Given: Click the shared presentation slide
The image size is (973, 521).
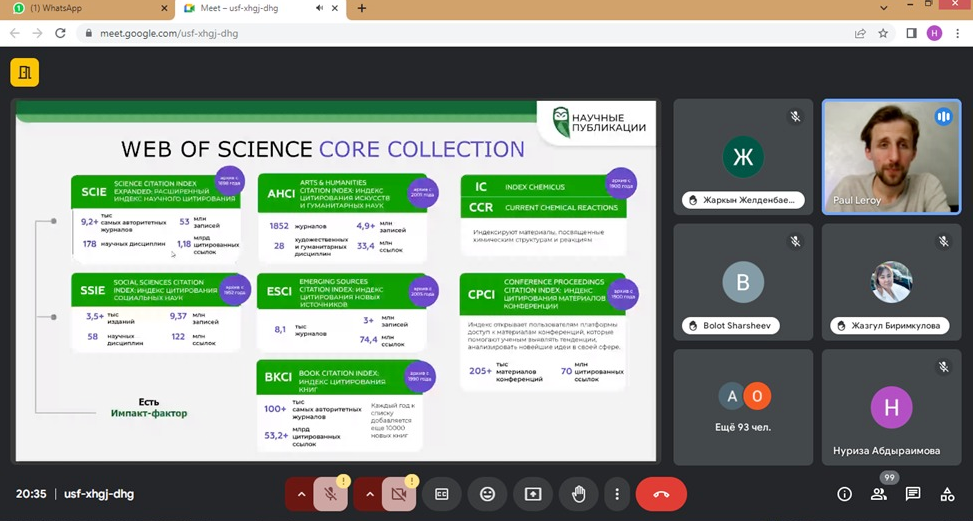Looking at the screenshot, I should (x=336, y=280).
